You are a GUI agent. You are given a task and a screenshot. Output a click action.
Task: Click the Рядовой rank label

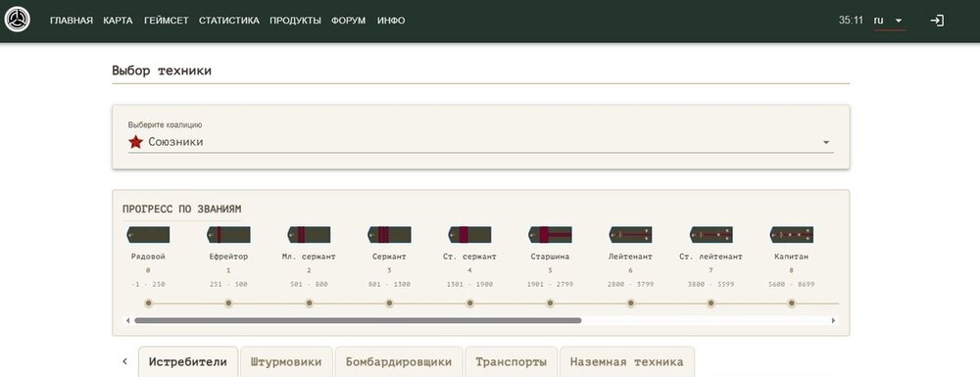point(148,257)
